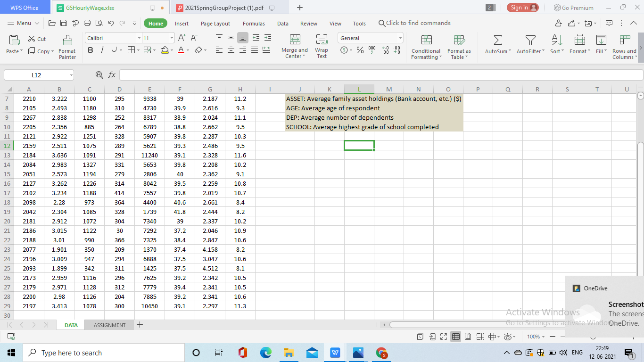The height and width of the screenshot is (362, 644).
Task: Click the Increase Decimal icon
Action: coord(385,50)
